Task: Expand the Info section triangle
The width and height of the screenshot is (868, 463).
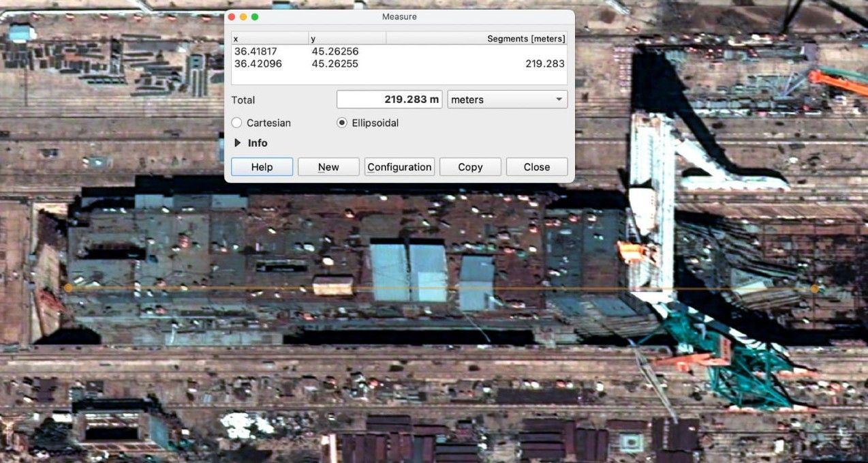Action: tap(238, 143)
